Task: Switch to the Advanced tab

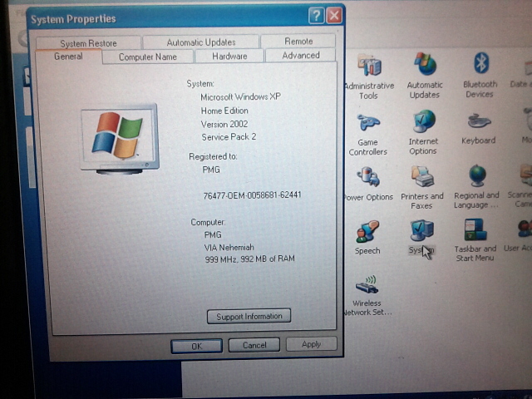Action: click(x=301, y=56)
